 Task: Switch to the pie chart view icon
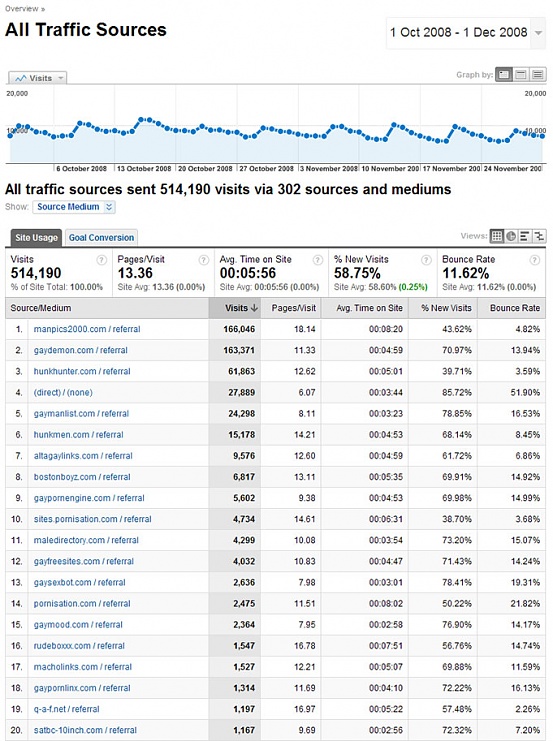click(510, 236)
